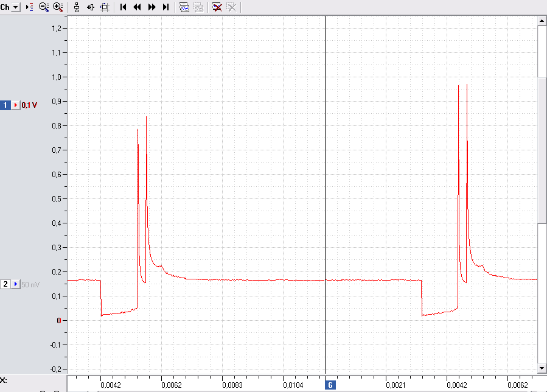Click the stacked waveform windows icon

click(184, 7)
